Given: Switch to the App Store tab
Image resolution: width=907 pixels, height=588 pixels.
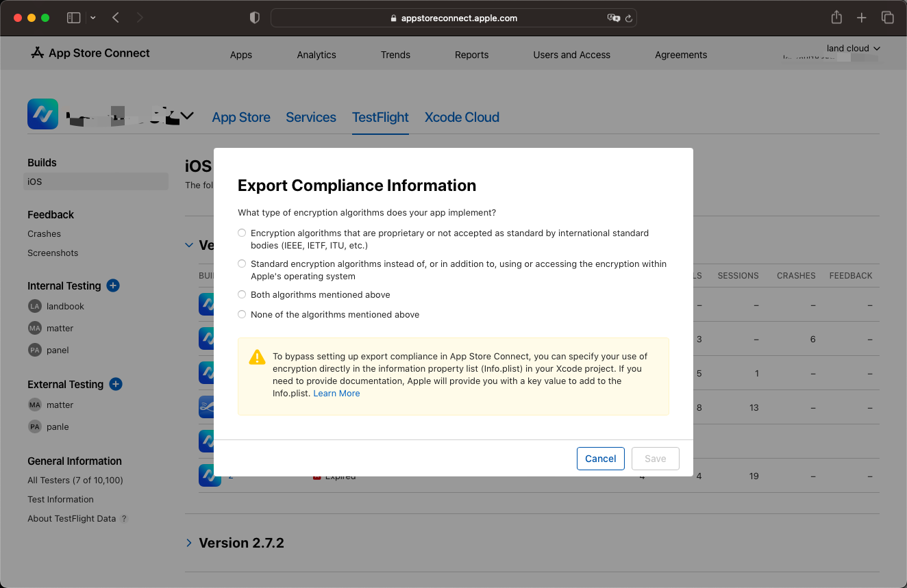Looking at the screenshot, I should point(241,117).
